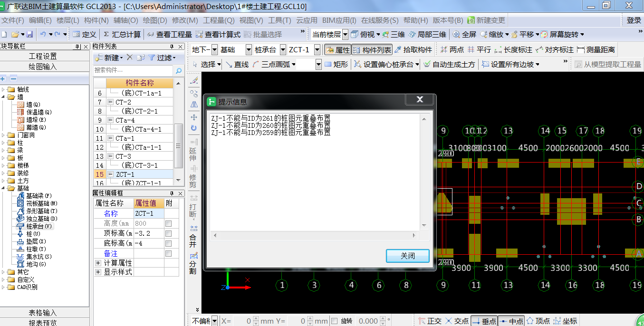
Task: Expand the 计算属性 property group
Action: tap(98, 263)
